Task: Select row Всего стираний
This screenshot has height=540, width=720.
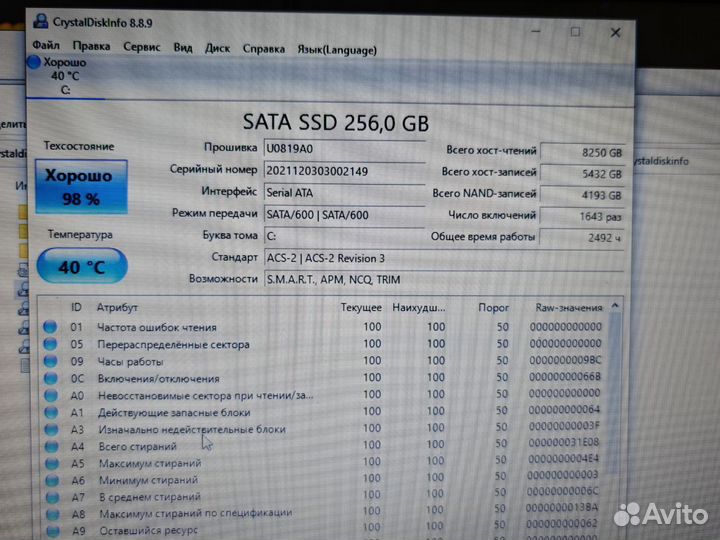Action: 322,445
